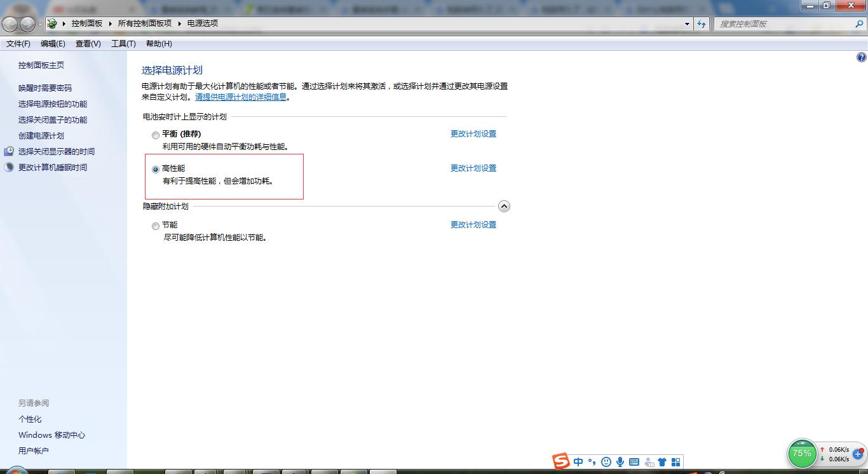This screenshot has height=474, width=868.
Task: Click the 0.06K/s download speed readout
Action: click(x=839, y=459)
